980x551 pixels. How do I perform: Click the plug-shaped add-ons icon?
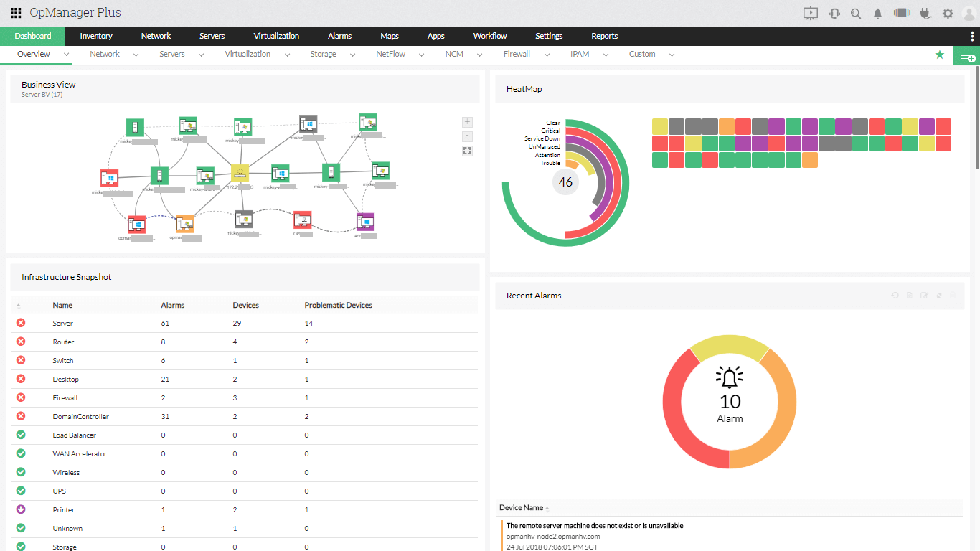[x=925, y=12]
